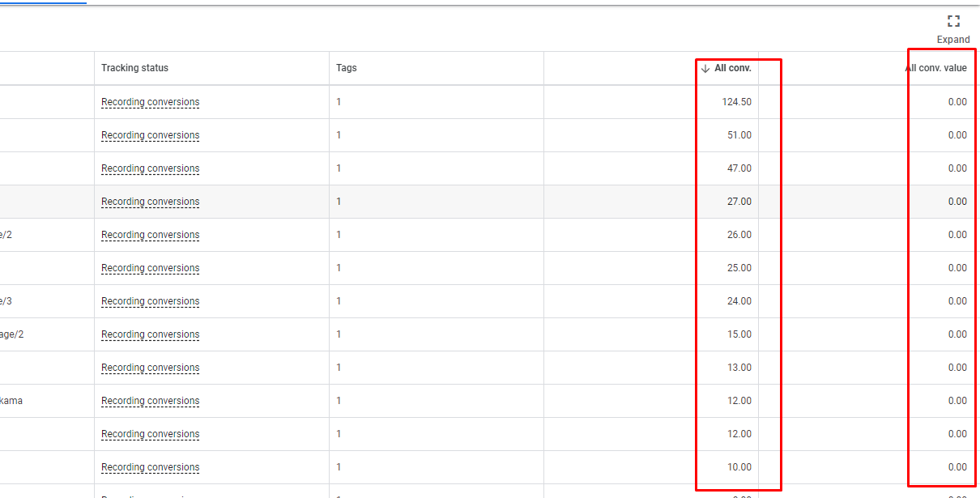Click the Expand icon above the table

point(953,21)
